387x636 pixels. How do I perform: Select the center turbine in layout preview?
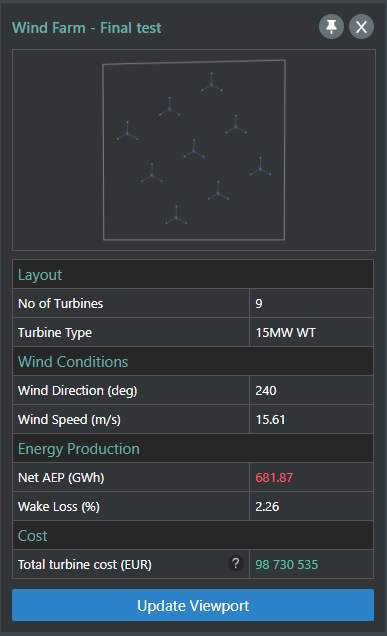pyautogui.click(x=194, y=151)
